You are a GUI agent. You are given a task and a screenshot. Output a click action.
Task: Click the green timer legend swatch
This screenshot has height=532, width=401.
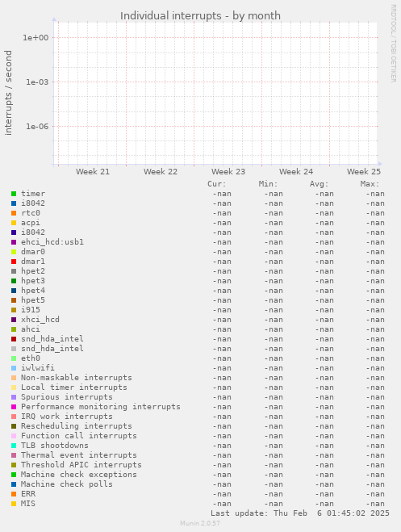pyautogui.click(x=14, y=194)
